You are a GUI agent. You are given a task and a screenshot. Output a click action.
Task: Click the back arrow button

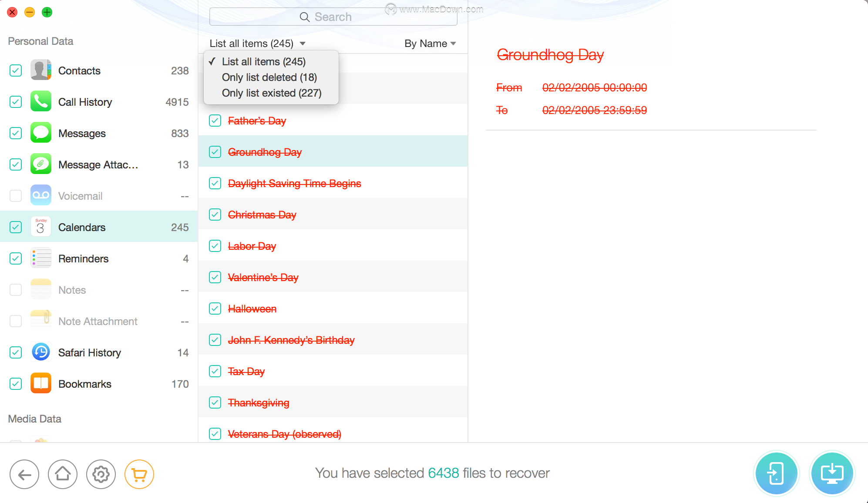coord(24,474)
